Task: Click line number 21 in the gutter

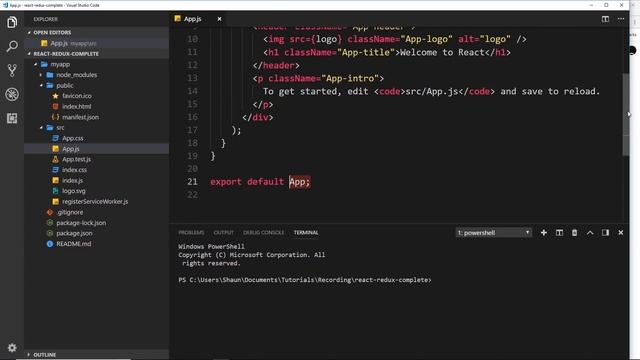Action: 192,182
